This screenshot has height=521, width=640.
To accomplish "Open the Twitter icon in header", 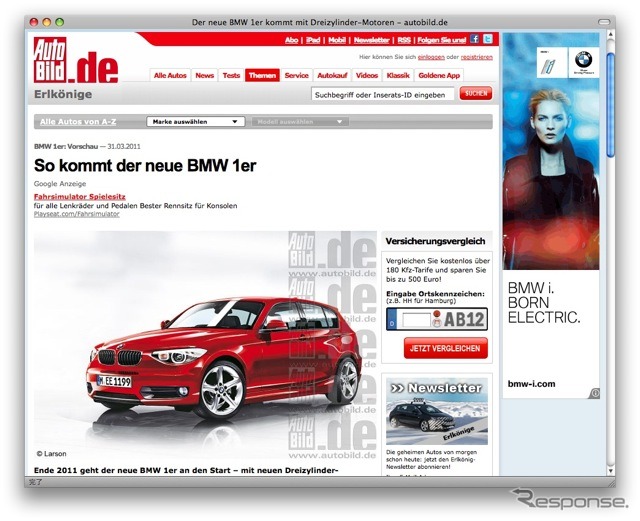I will coord(488,39).
